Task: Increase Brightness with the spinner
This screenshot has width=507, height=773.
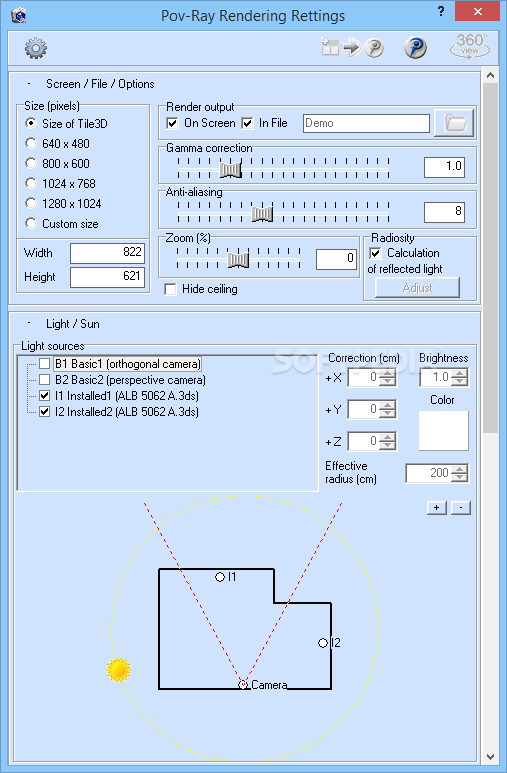Action: (x=460, y=373)
